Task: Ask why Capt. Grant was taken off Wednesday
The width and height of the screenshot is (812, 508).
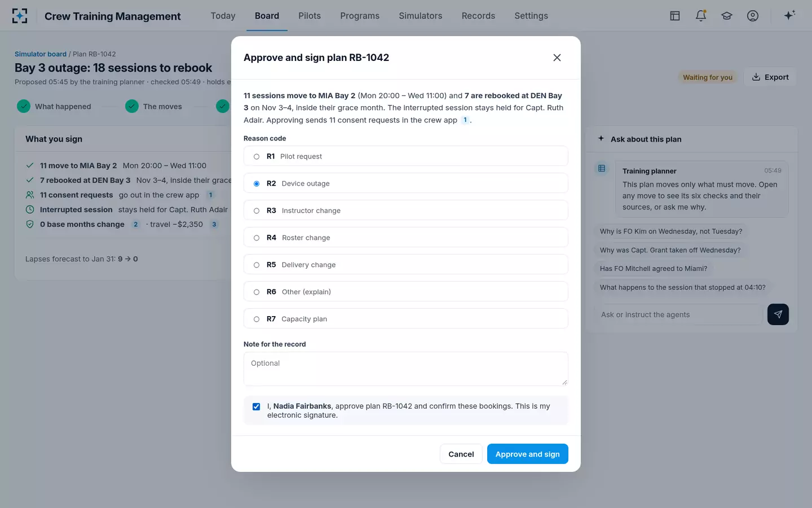Action: coord(670,250)
